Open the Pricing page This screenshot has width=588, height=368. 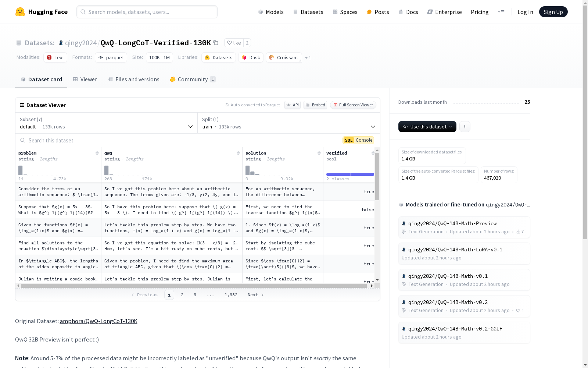click(480, 12)
